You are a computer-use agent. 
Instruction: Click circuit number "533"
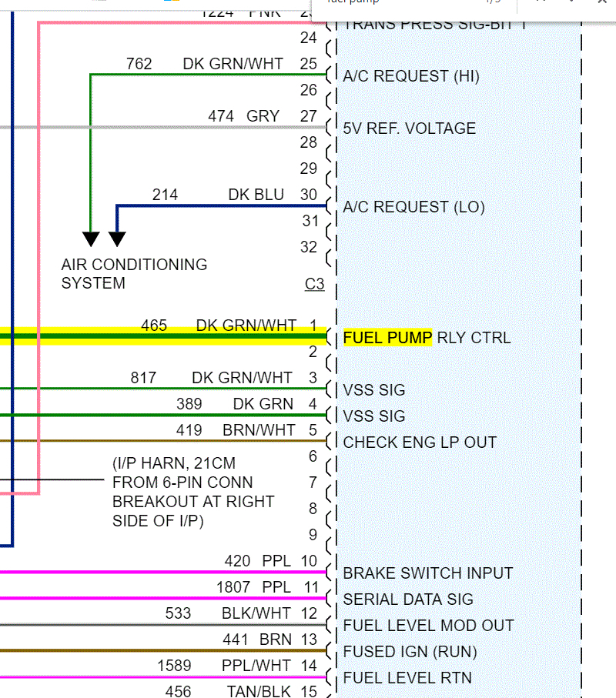178,613
